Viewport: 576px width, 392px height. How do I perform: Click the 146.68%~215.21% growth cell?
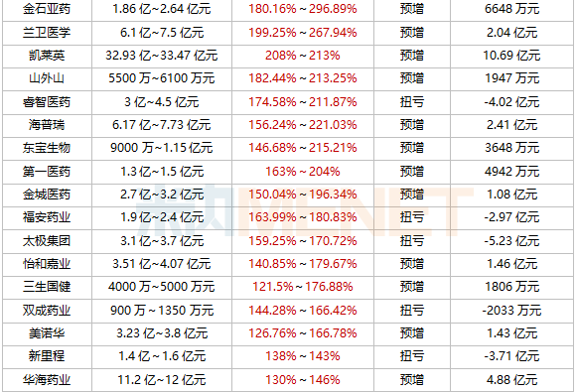pos(303,148)
